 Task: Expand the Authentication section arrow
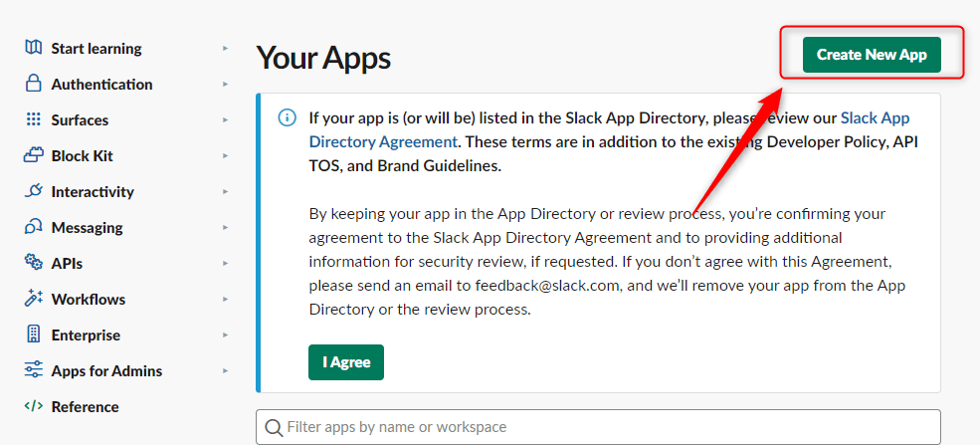[x=226, y=84]
